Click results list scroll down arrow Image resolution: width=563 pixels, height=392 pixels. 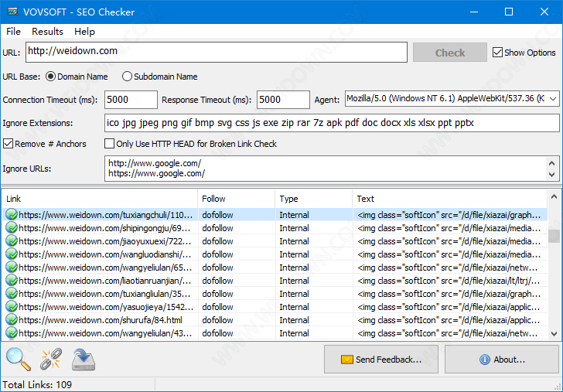tap(554, 334)
